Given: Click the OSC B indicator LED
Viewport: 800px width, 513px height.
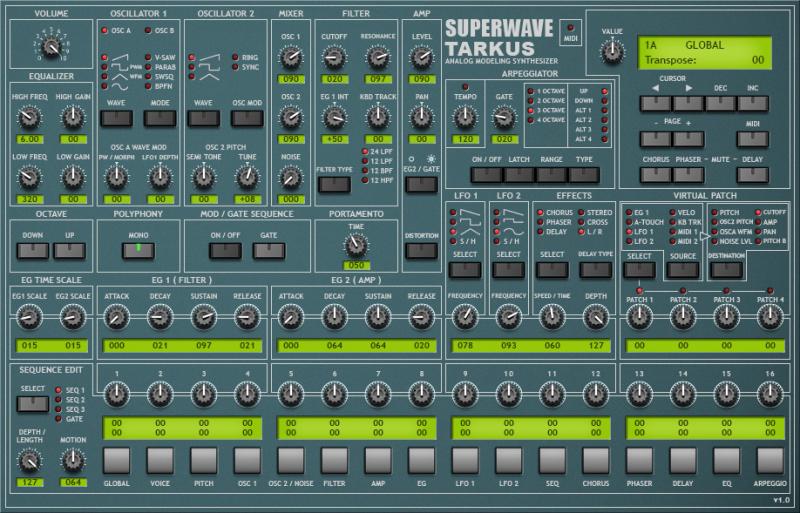Looking at the screenshot, I should pos(148,31).
